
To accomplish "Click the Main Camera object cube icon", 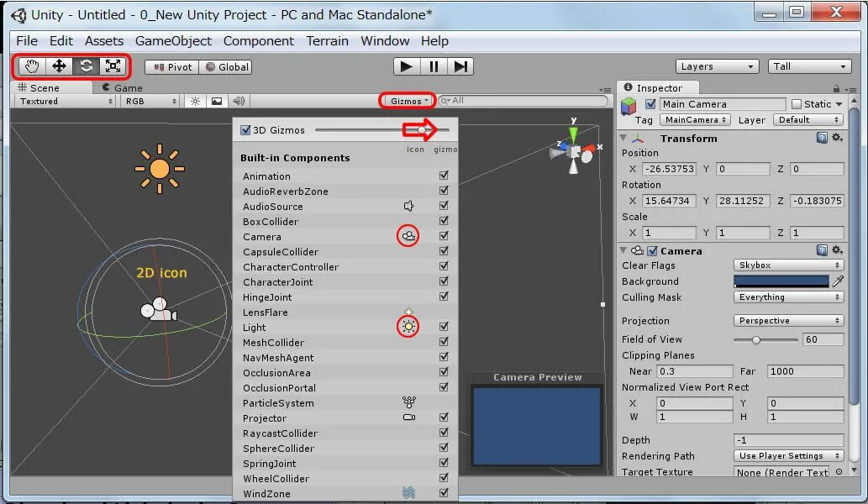I will pos(629,106).
